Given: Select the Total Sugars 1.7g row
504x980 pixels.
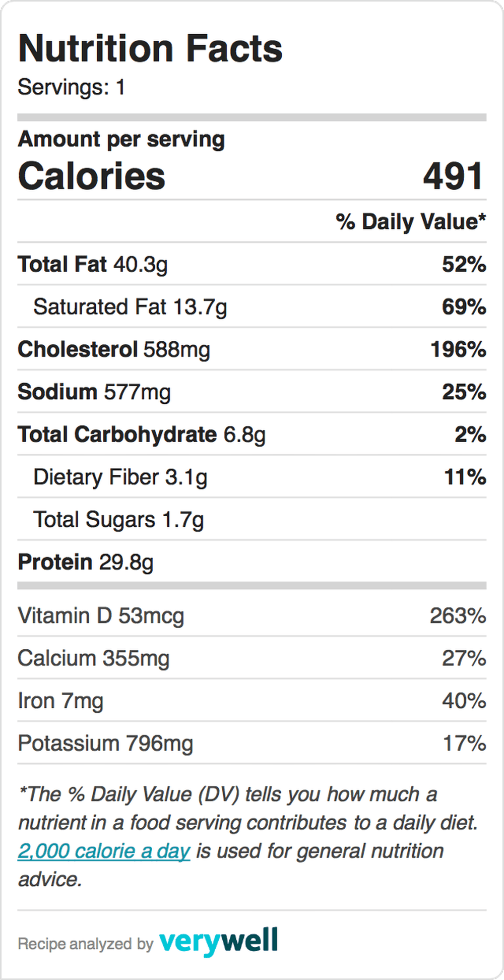Looking at the screenshot, I should coord(252,519).
